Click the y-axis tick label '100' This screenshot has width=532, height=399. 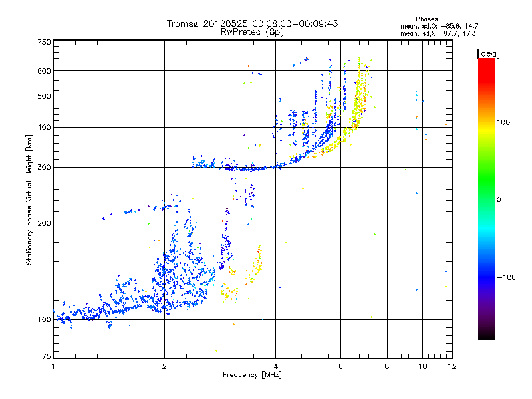44,320
